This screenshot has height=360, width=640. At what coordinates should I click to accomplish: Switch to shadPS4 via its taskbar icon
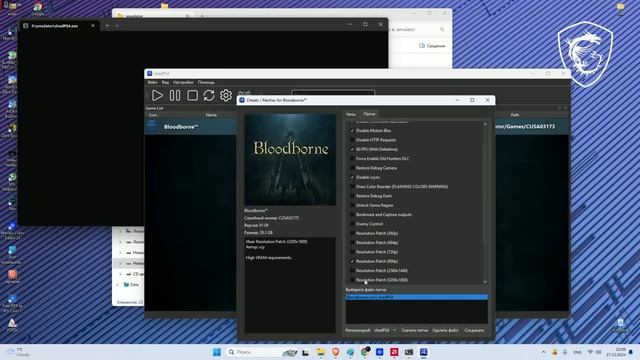tap(423, 352)
